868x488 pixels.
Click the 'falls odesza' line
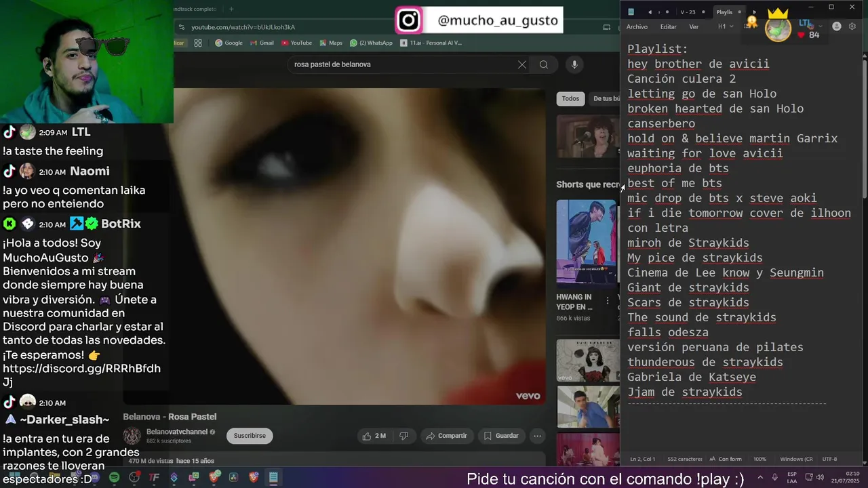pyautogui.click(x=668, y=332)
